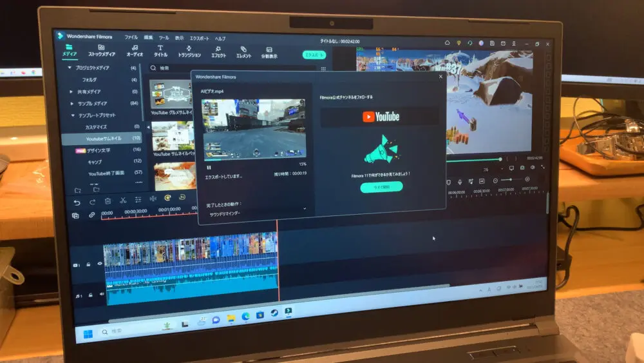Click the audio stretch waveform icon
Viewport: 644px width, 363px height.
point(153,199)
